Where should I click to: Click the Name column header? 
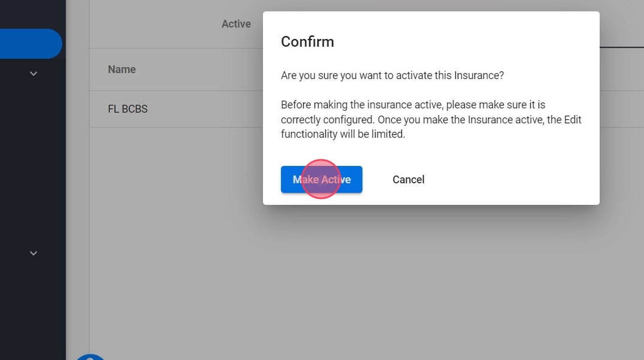(x=122, y=69)
